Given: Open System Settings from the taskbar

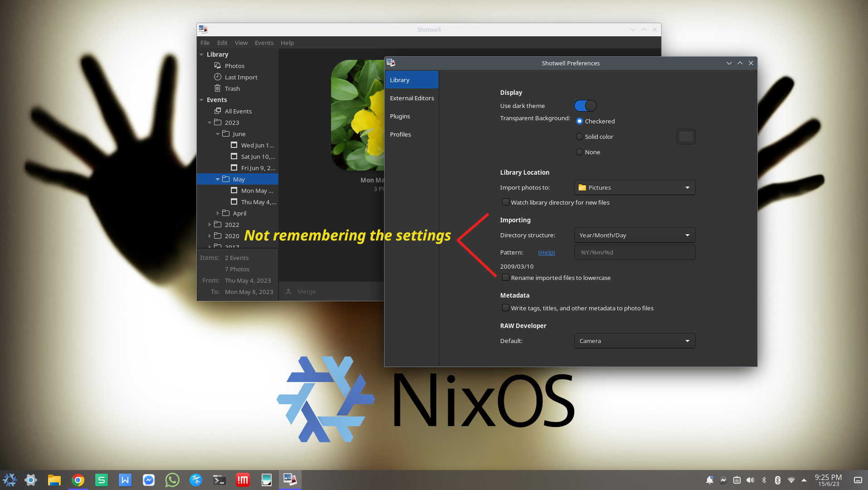Looking at the screenshot, I should click(31, 480).
